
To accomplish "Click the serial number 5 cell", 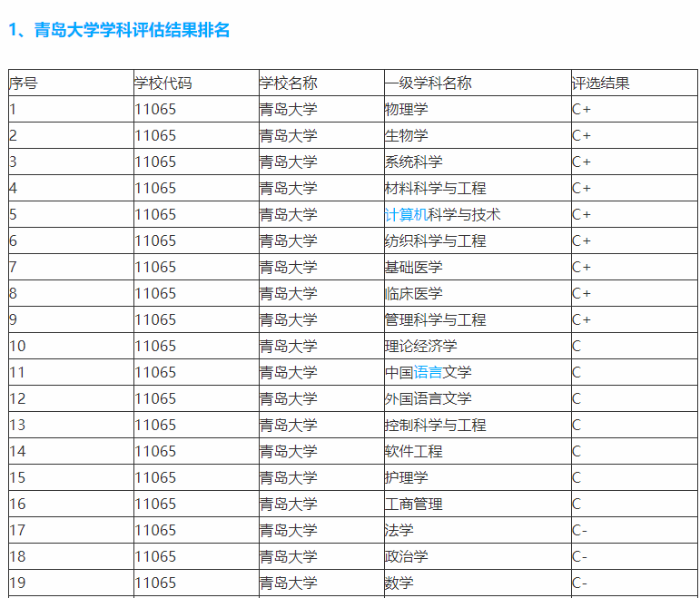I will tap(71, 215).
